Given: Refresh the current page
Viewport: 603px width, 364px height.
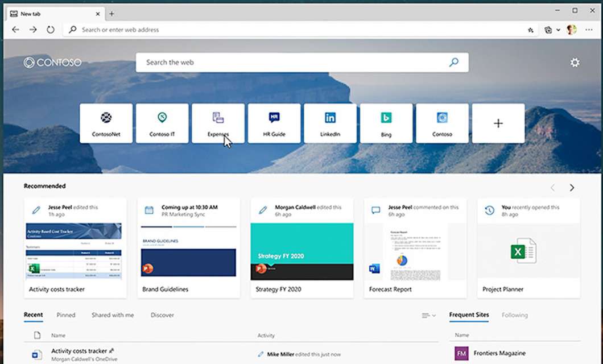Looking at the screenshot, I should [51, 30].
